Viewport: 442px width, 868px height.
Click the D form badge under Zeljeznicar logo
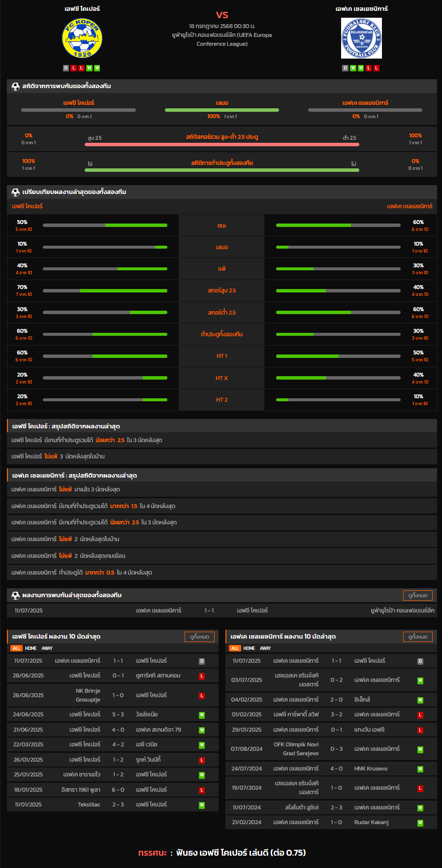point(346,68)
